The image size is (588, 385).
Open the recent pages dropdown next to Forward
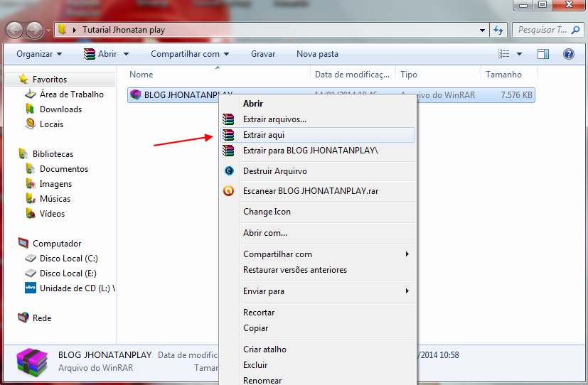click(x=48, y=31)
